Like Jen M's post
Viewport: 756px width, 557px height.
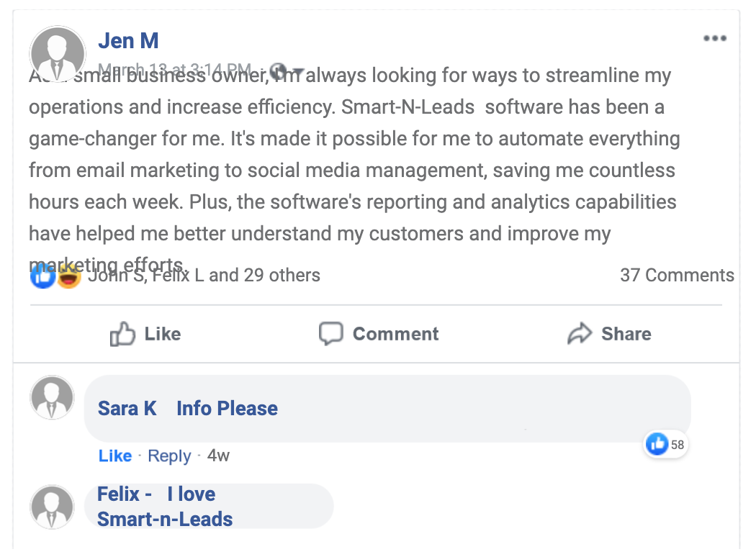pyautogui.click(x=145, y=334)
